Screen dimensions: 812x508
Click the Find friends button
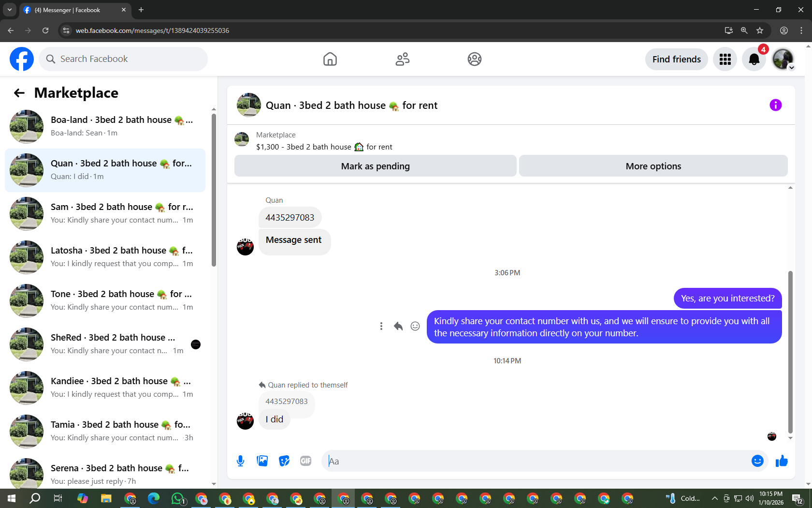pyautogui.click(x=677, y=59)
